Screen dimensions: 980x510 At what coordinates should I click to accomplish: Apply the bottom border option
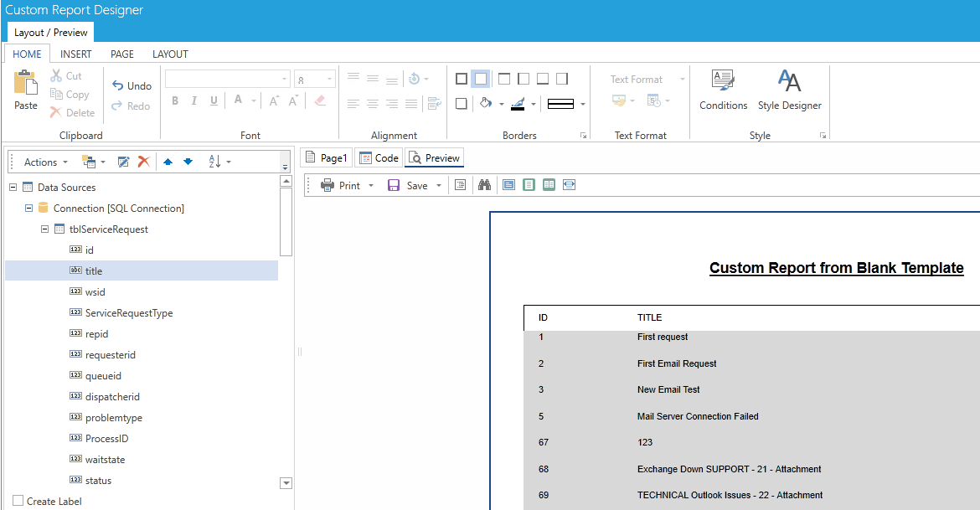tap(543, 79)
